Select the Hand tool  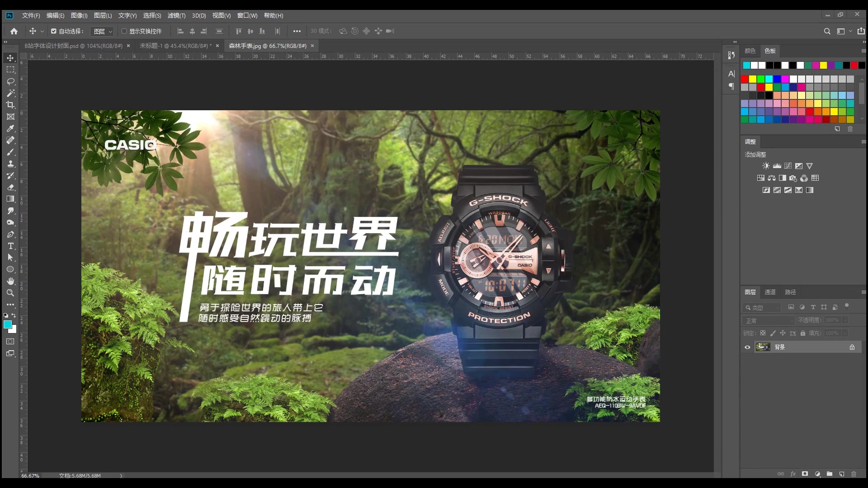[10, 281]
